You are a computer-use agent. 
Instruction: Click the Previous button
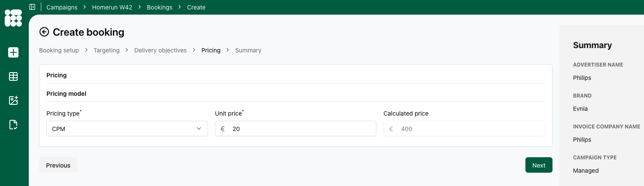click(x=58, y=165)
